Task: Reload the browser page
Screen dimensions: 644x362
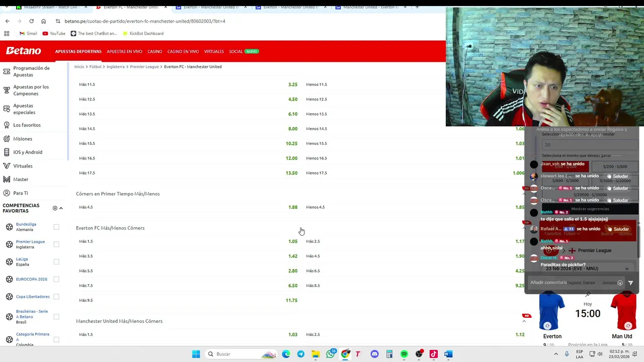Action: click(x=31, y=21)
